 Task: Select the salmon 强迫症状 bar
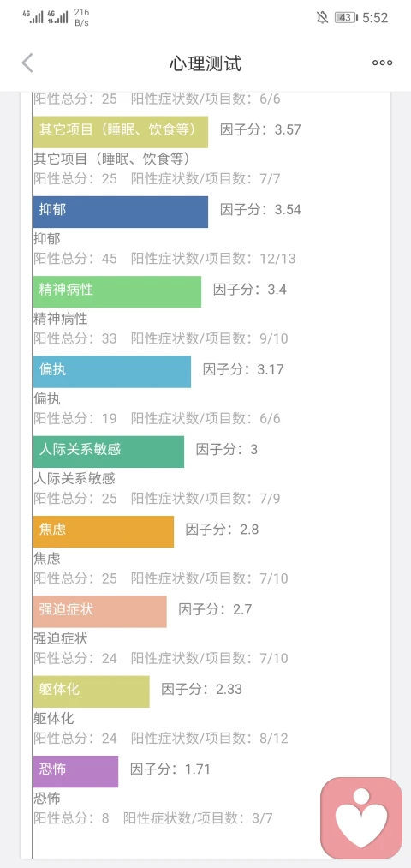[99, 612]
